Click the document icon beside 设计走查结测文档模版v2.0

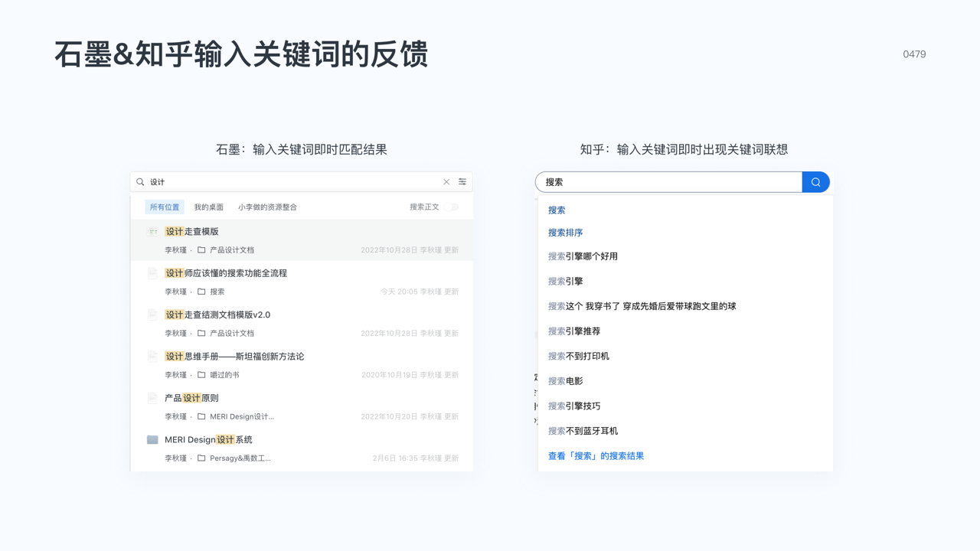[152, 315]
